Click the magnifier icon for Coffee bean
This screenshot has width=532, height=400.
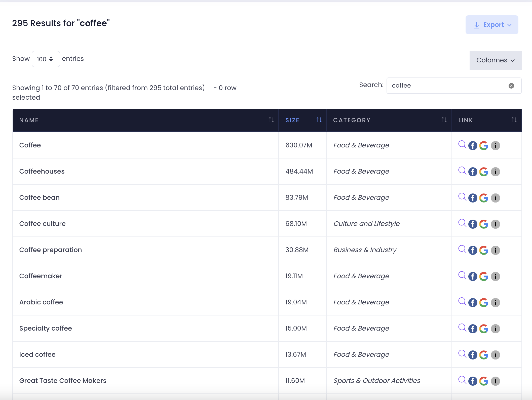[462, 197]
